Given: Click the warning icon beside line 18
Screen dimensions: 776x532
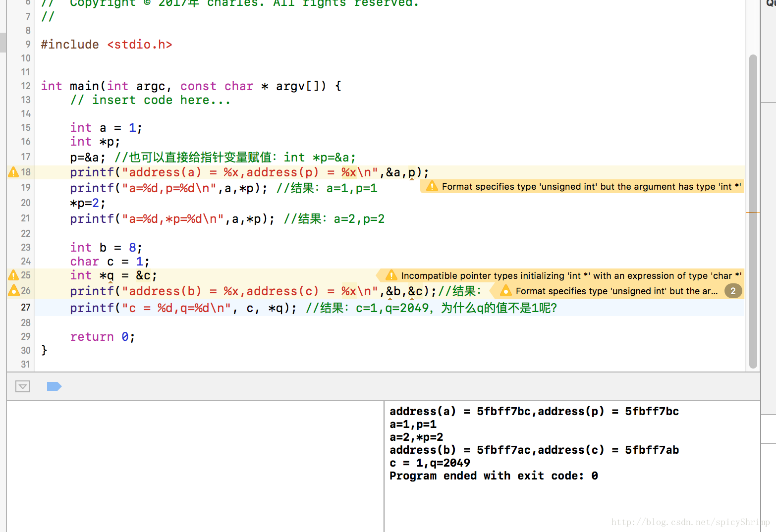Looking at the screenshot, I should click(13, 172).
